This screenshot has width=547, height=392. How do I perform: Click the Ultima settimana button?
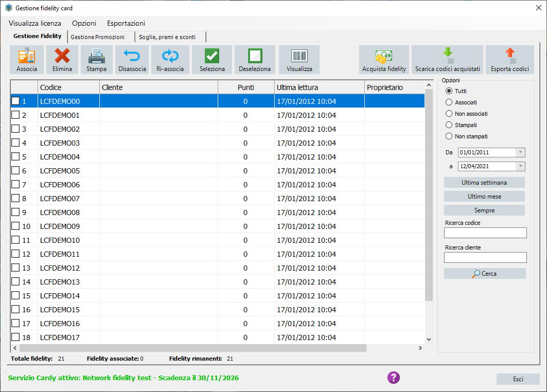pos(484,183)
